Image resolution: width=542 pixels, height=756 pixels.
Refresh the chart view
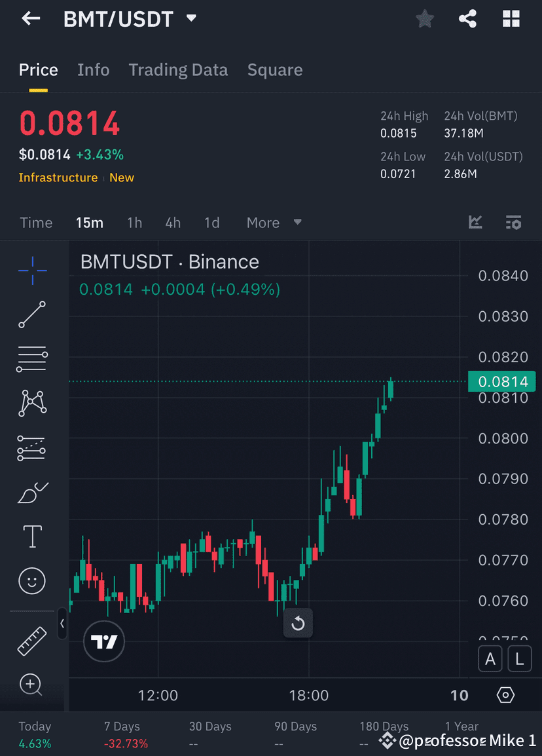[298, 624]
